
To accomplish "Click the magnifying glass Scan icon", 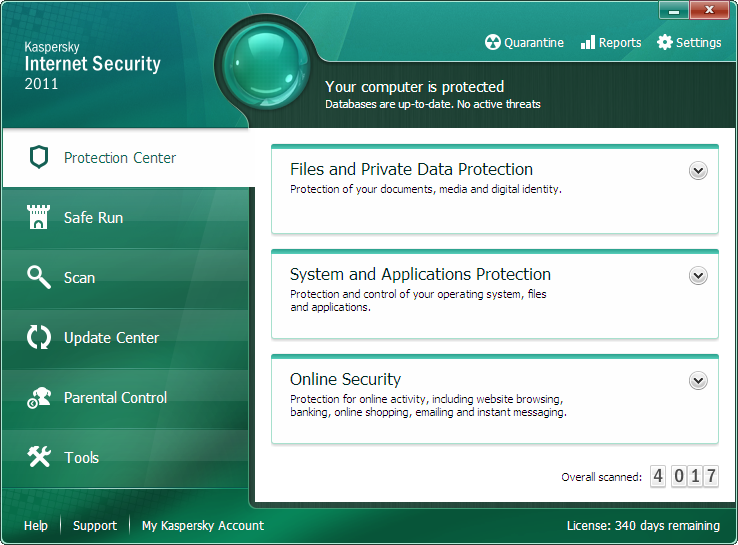I will (x=39, y=277).
